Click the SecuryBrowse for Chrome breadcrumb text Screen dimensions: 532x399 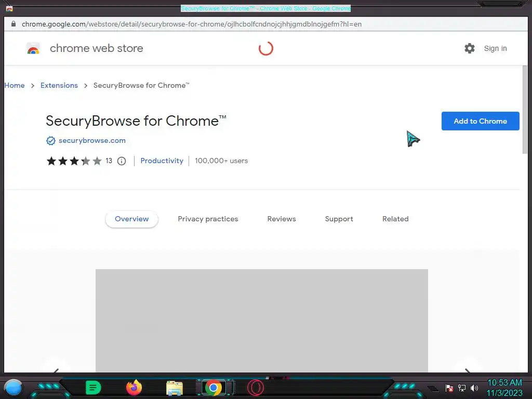[141, 86]
